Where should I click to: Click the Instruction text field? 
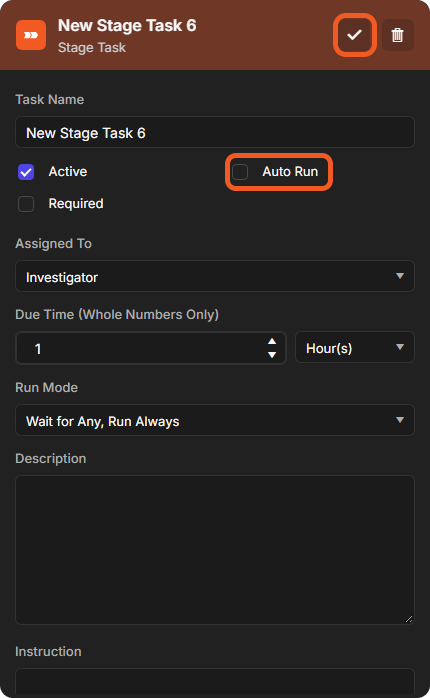point(215,681)
